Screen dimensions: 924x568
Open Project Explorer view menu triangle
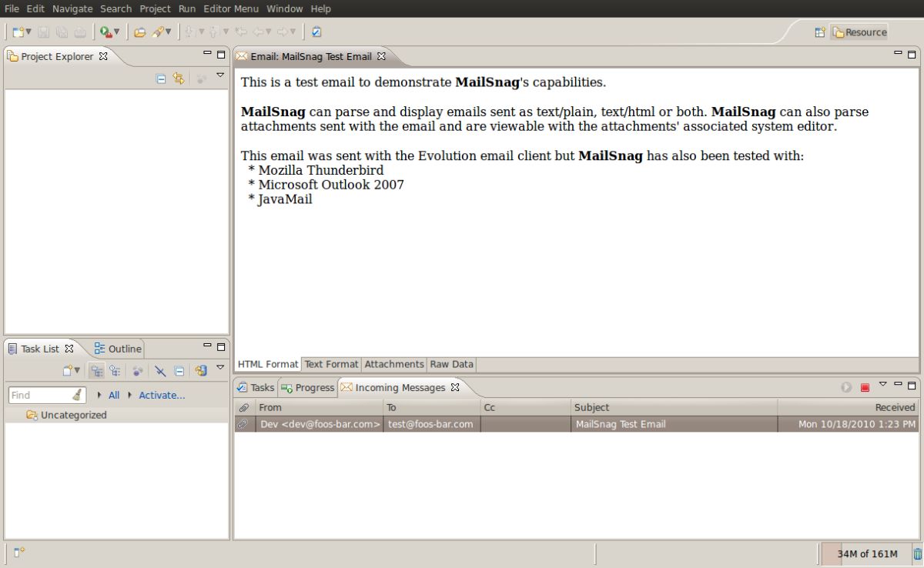[220, 75]
